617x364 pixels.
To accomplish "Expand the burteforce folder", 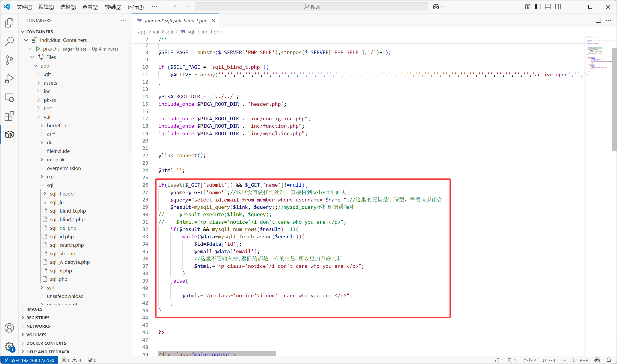I will 58,125.
